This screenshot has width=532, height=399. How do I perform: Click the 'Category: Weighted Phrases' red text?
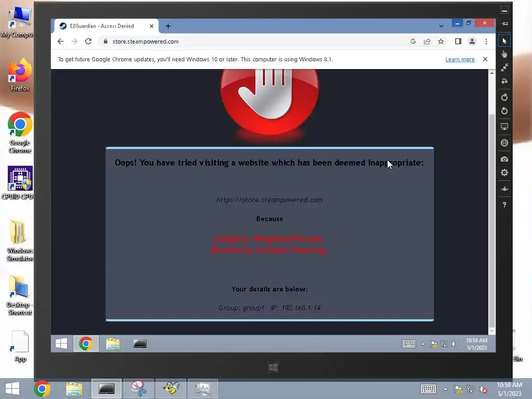(267, 238)
